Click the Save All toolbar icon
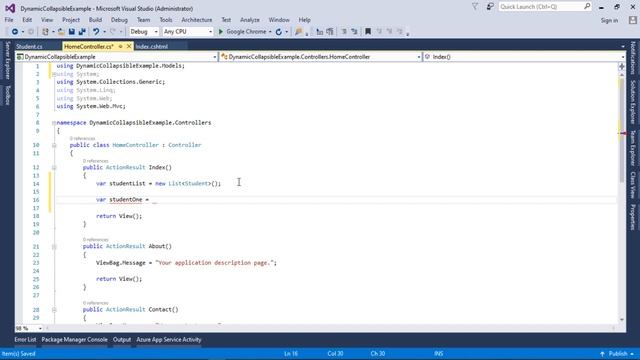This screenshot has width=640, height=360. click(82, 31)
